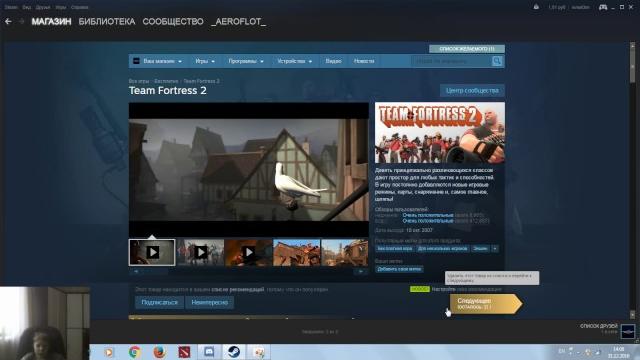Open Google Chrome from the taskbar
This screenshot has height=360, width=640.
tap(135, 352)
